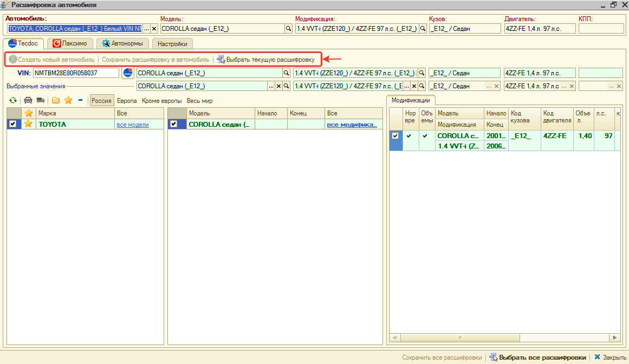Click the Объемы checkmark in the modification row

(425, 136)
